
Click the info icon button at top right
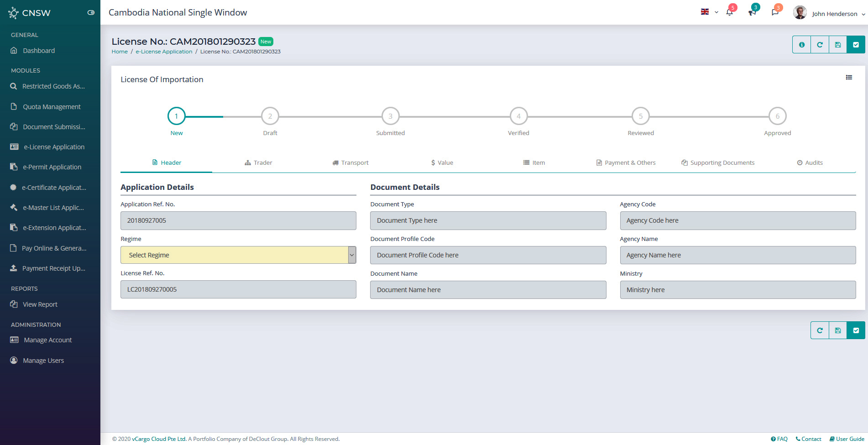(801, 45)
